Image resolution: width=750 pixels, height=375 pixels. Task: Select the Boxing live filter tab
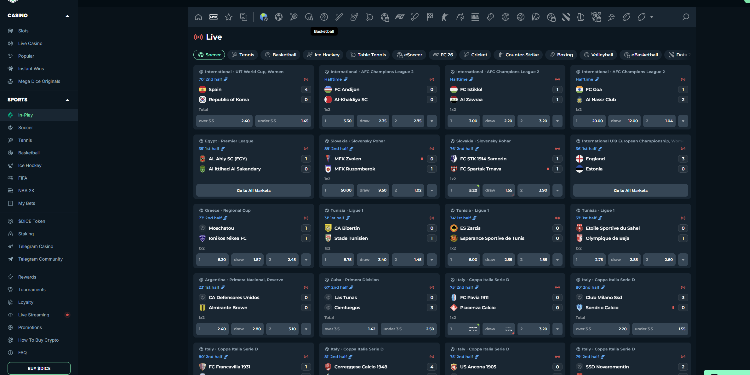coord(561,55)
